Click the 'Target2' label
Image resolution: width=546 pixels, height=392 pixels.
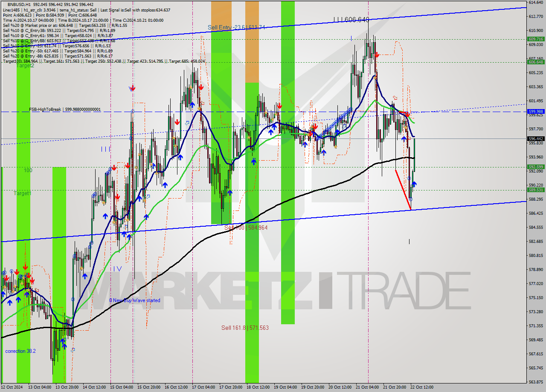point(25,66)
